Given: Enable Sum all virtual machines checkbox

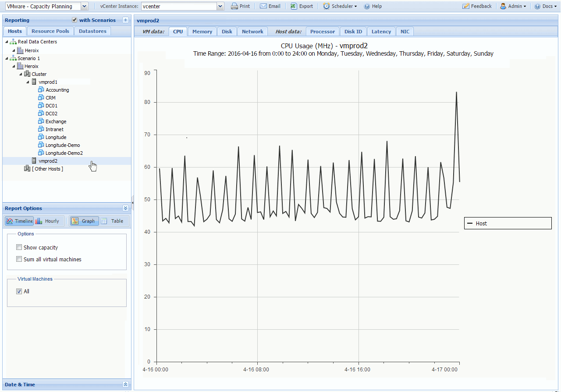Looking at the screenshot, I should coord(19,259).
